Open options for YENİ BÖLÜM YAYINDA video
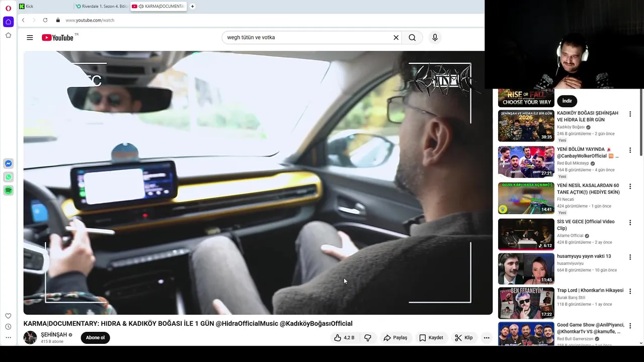The width and height of the screenshot is (644, 362). tap(630, 150)
